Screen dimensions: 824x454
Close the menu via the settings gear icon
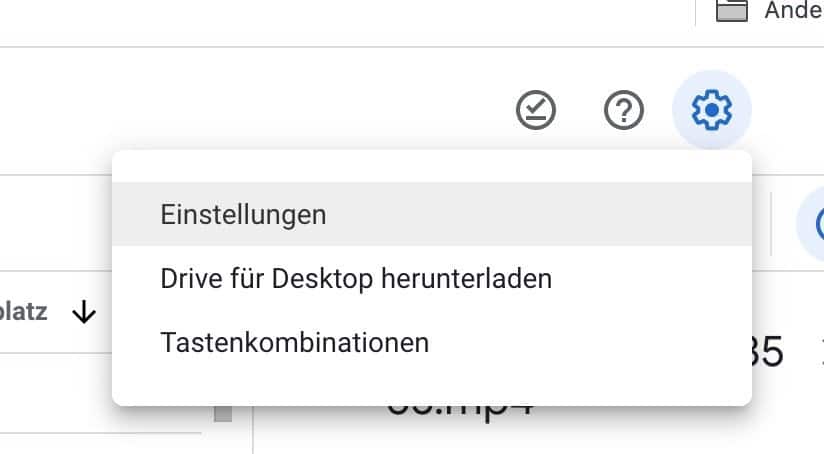click(712, 110)
